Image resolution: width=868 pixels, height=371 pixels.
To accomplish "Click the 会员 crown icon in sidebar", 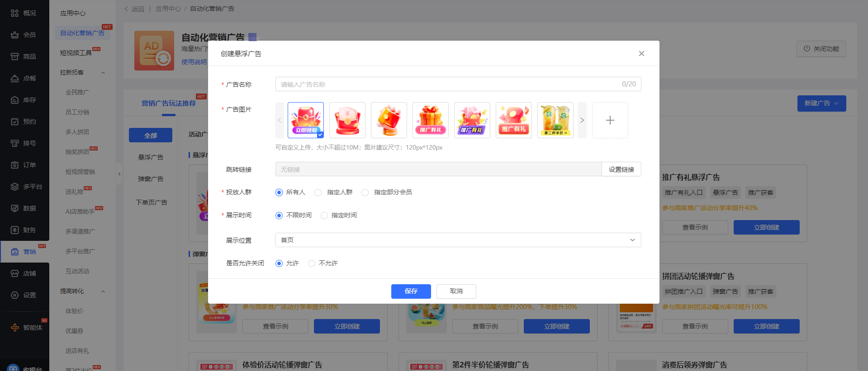I will (x=14, y=35).
